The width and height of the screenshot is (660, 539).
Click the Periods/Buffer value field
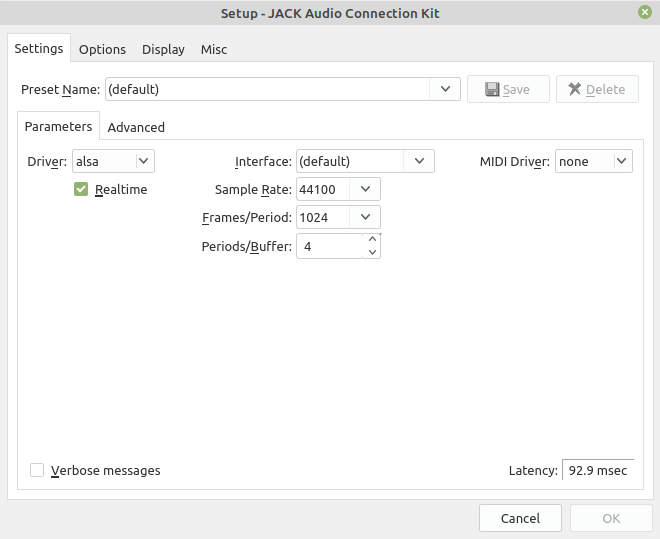tap(330, 246)
